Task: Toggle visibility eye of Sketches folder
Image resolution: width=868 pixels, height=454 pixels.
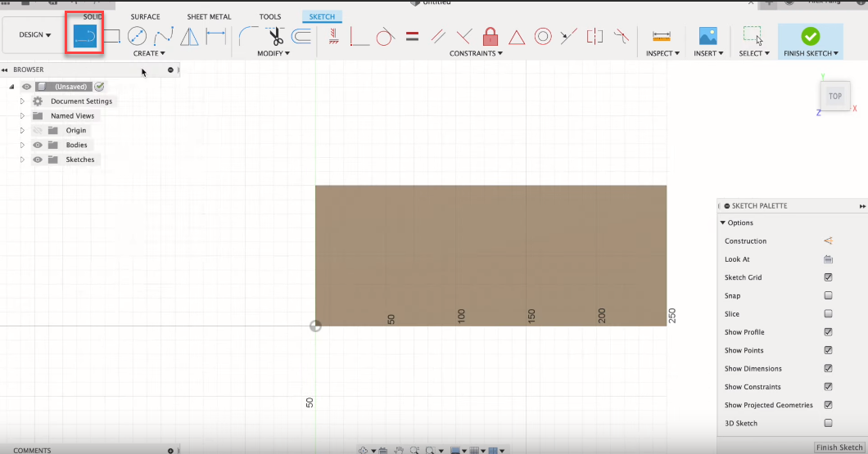Action: pyautogui.click(x=38, y=160)
